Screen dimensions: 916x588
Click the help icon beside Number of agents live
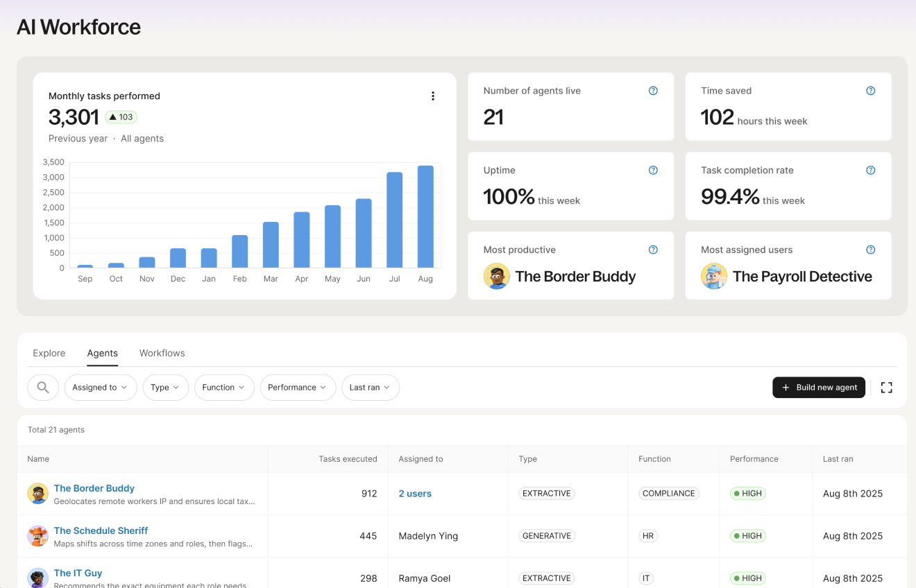(x=652, y=90)
